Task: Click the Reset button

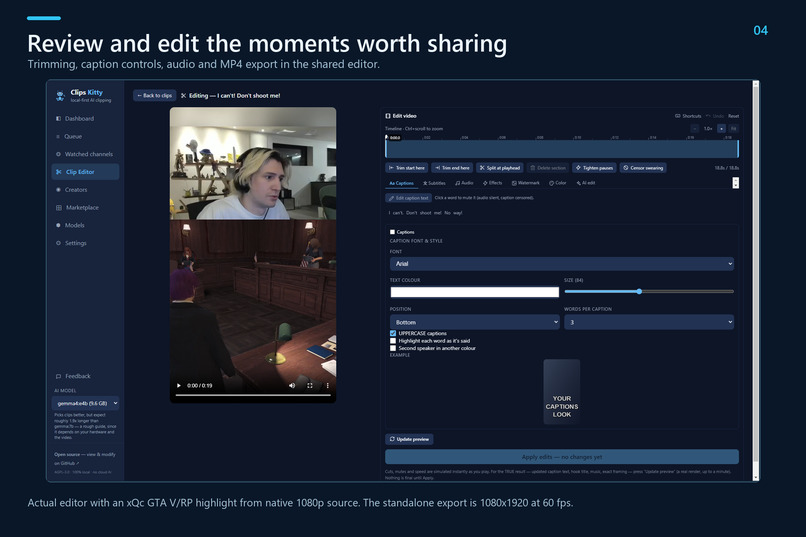Action: 734,116
